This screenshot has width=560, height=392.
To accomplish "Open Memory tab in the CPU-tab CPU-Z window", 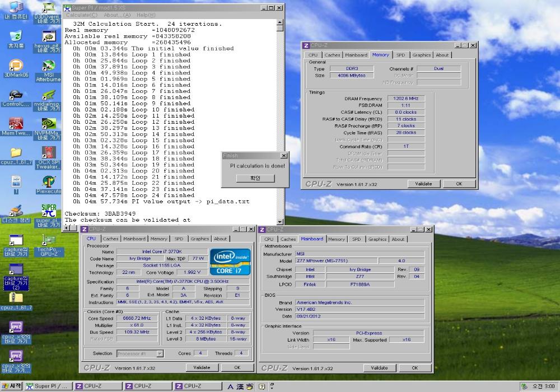I will [158, 239].
